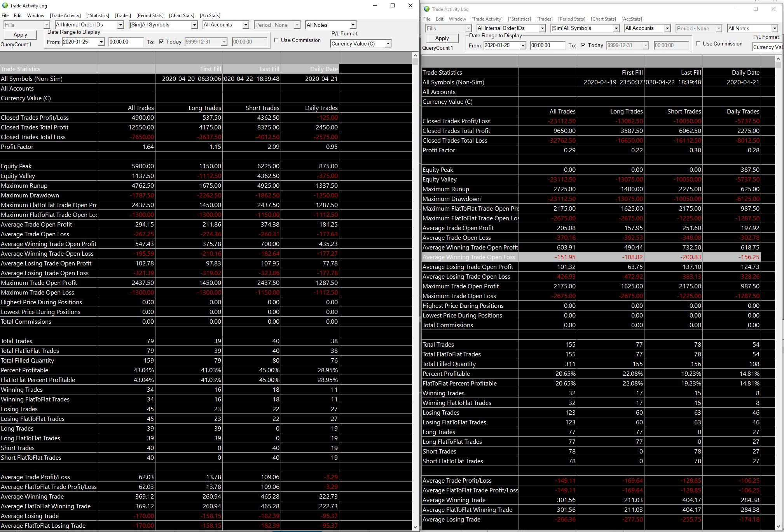Enable Use Commission in the right window
Screen dimensions: 784x532
(698, 44)
